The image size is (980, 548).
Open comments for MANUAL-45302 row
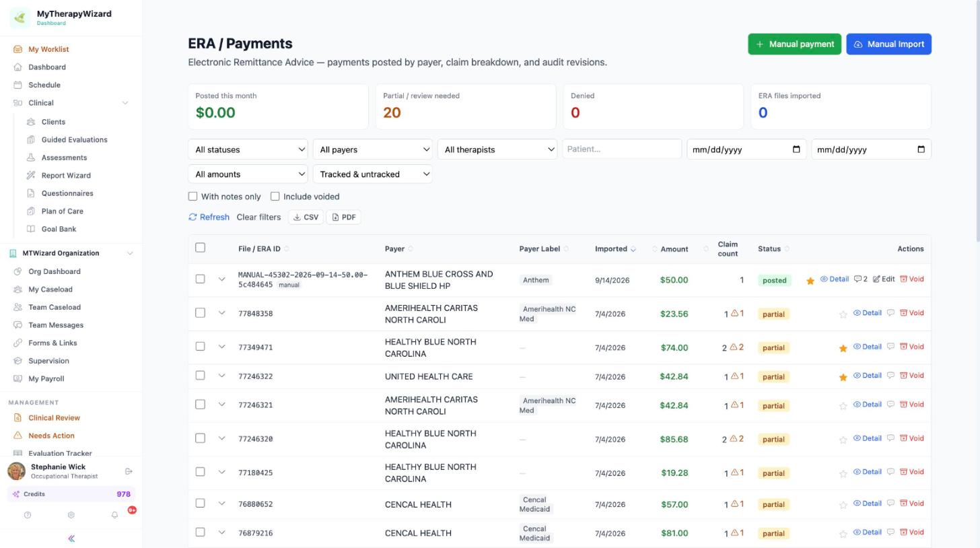[x=860, y=279]
